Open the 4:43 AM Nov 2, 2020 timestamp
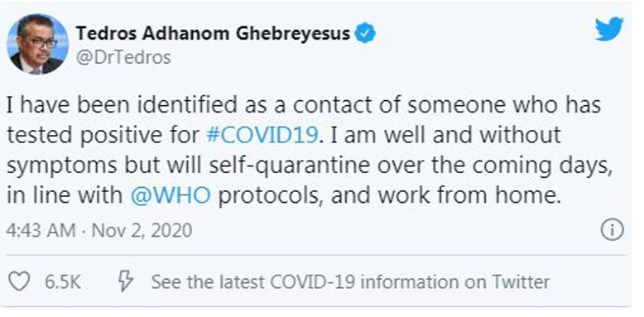This screenshot has height=317, width=644. [x=99, y=230]
